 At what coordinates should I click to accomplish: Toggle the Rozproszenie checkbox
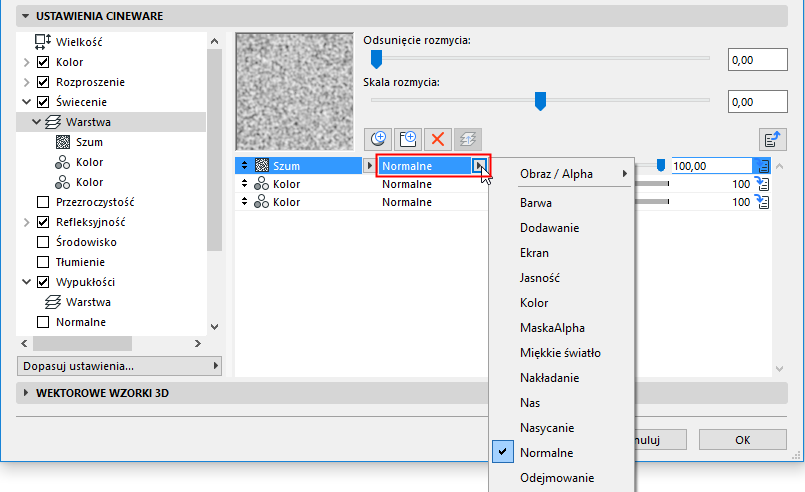pyautogui.click(x=43, y=82)
